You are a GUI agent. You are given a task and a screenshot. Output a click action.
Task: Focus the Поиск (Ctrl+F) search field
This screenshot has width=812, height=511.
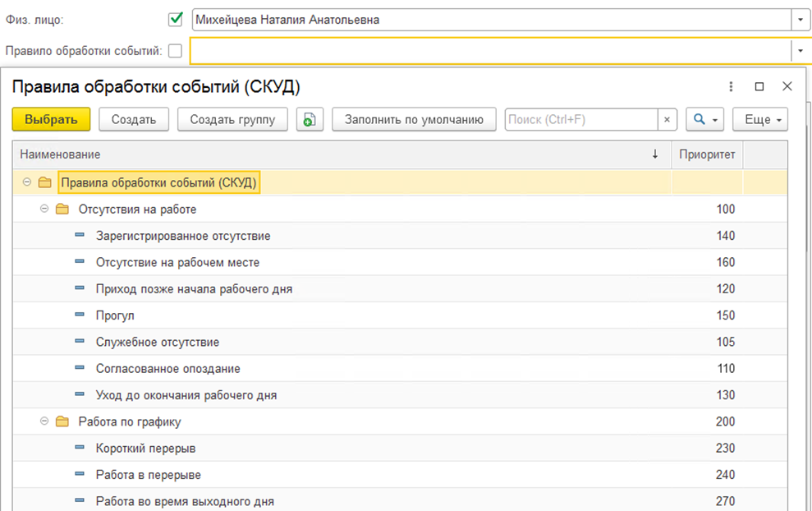(580, 120)
